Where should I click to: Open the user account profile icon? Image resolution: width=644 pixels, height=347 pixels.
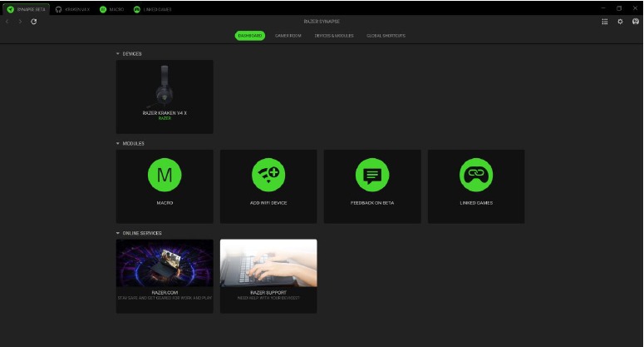point(636,22)
